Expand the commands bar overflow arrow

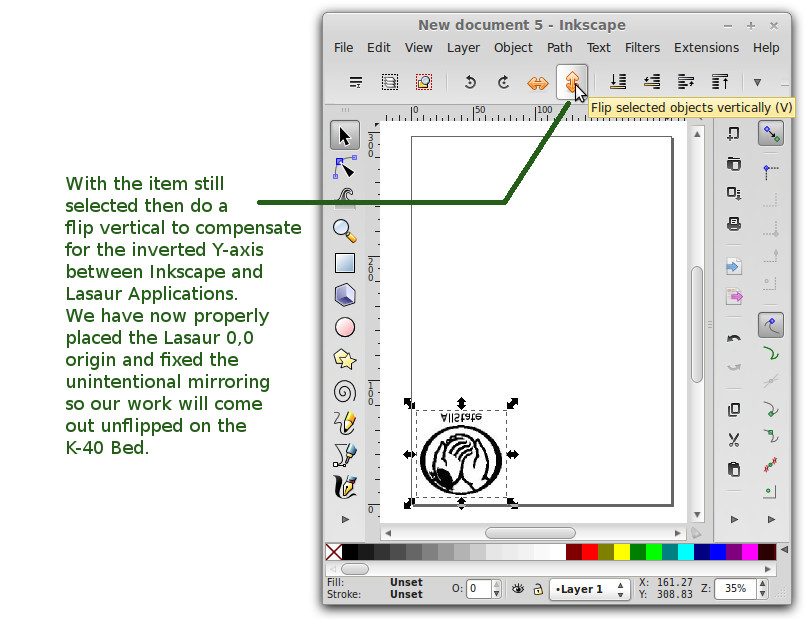pyautogui.click(x=734, y=519)
